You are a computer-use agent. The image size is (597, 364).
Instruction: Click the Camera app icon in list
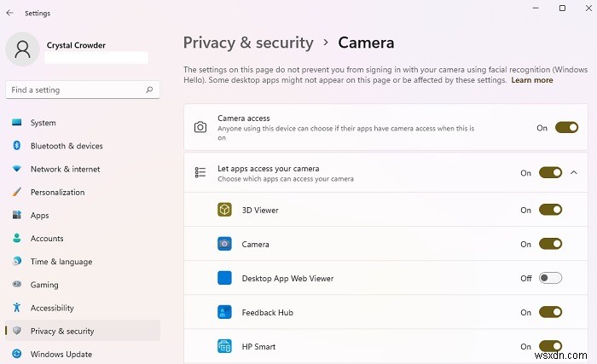224,244
